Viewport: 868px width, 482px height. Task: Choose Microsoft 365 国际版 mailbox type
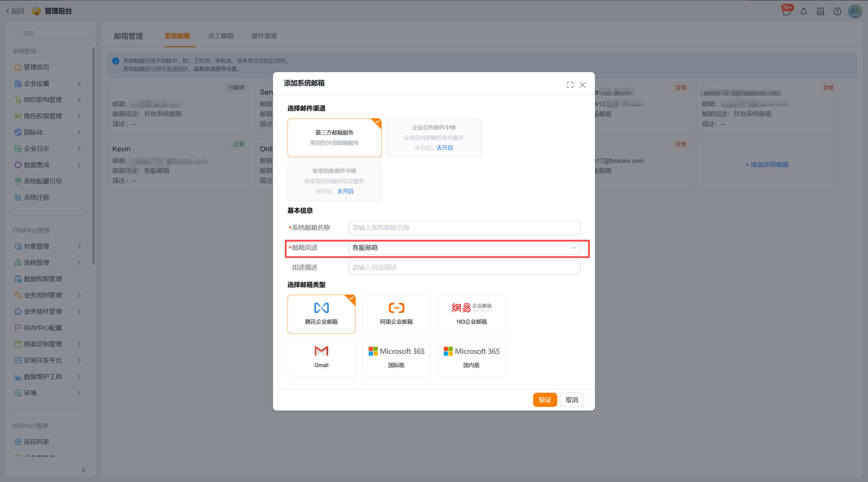point(396,357)
